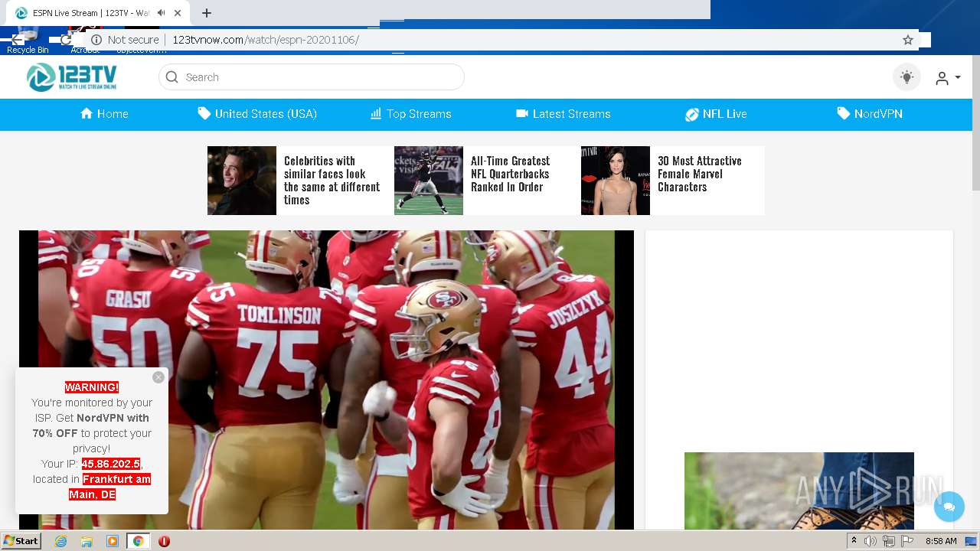Click the NordVPN 70% OFF offer text

click(x=93, y=425)
